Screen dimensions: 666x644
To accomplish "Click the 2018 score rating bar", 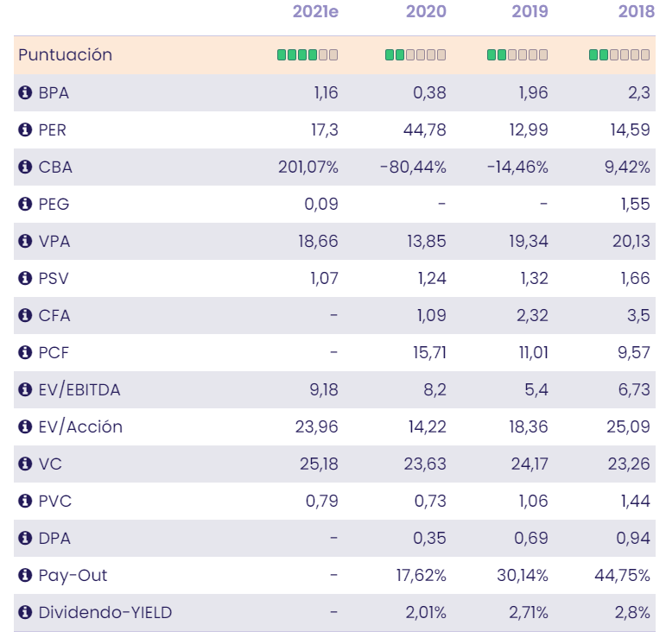I will pyautogui.click(x=619, y=55).
